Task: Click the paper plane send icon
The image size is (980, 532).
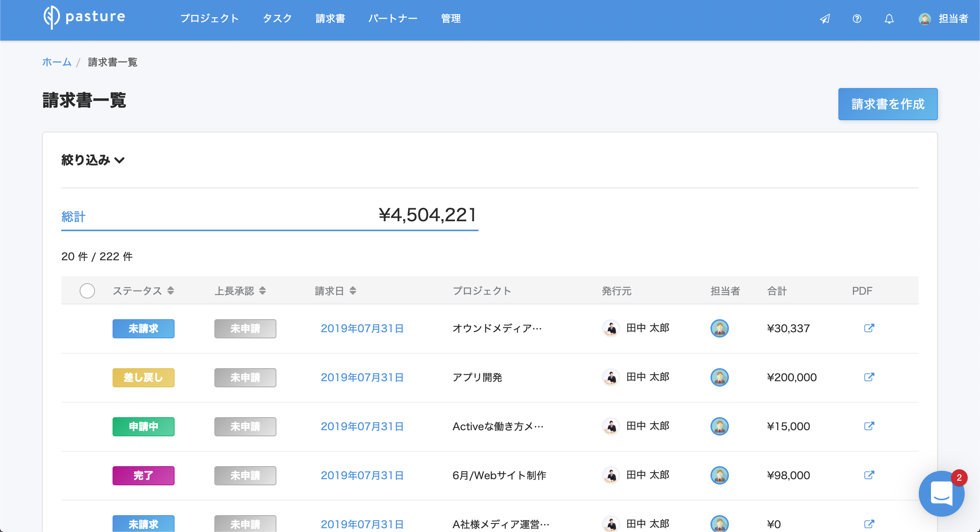Action: (825, 19)
